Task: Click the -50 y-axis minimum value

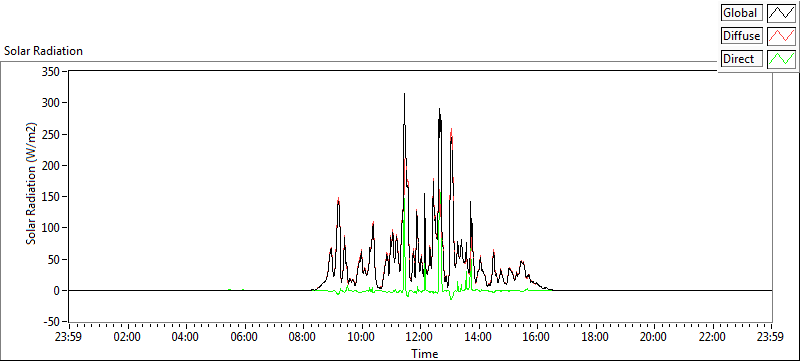Action: tap(51, 322)
